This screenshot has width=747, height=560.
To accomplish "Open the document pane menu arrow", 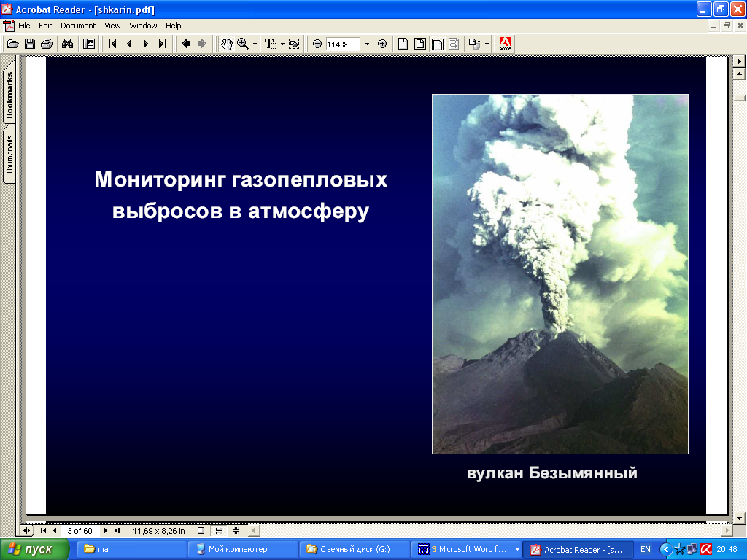I will 740,61.
